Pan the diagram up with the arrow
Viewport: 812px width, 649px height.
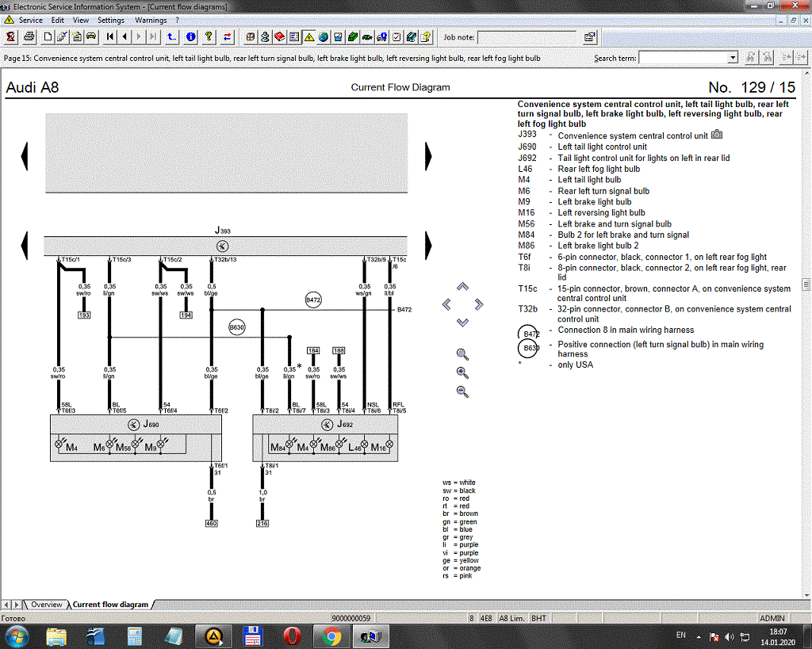pyautogui.click(x=462, y=286)
